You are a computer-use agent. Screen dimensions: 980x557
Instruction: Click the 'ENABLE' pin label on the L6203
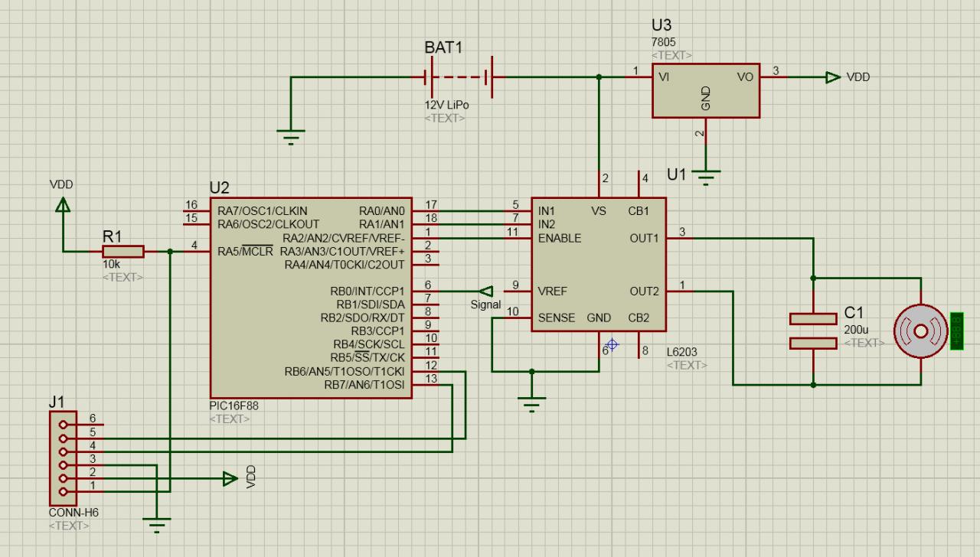click(560, 238)
